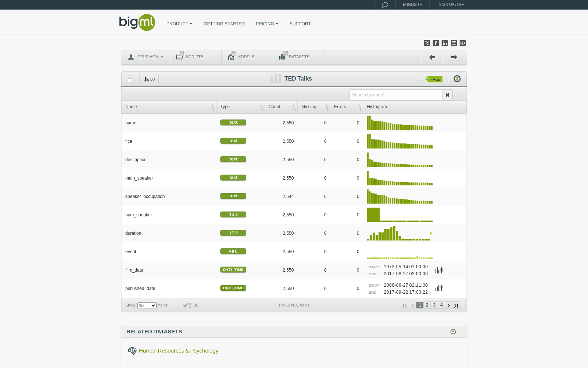Screen dimensions: 588x368
Task: Click the count 2,544 cell
Action: [x=288, y=197]
